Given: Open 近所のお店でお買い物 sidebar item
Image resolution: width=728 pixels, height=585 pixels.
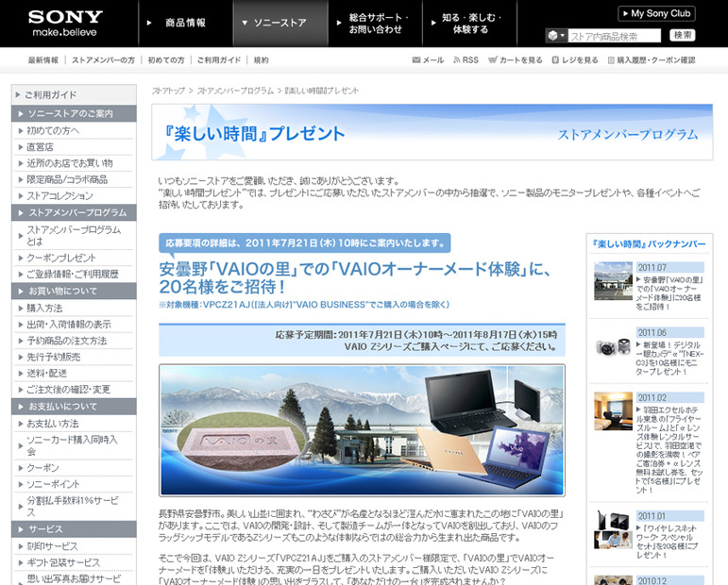Looking at the screenshot, I should point(70,163).
